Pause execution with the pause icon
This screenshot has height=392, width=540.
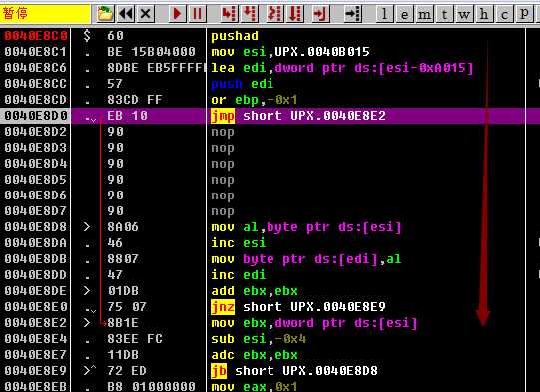[x=197, y=14]
